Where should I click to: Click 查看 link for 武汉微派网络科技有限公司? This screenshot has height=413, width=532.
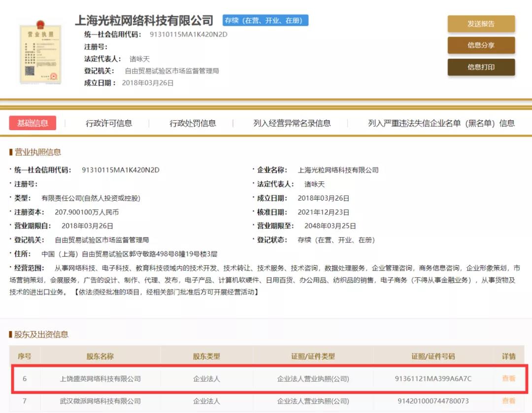(508, 401)
